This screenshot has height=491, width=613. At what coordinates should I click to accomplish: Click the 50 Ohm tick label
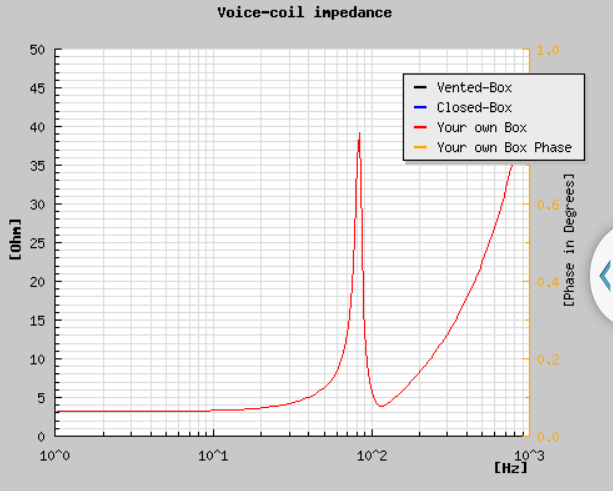coord(37,50)
